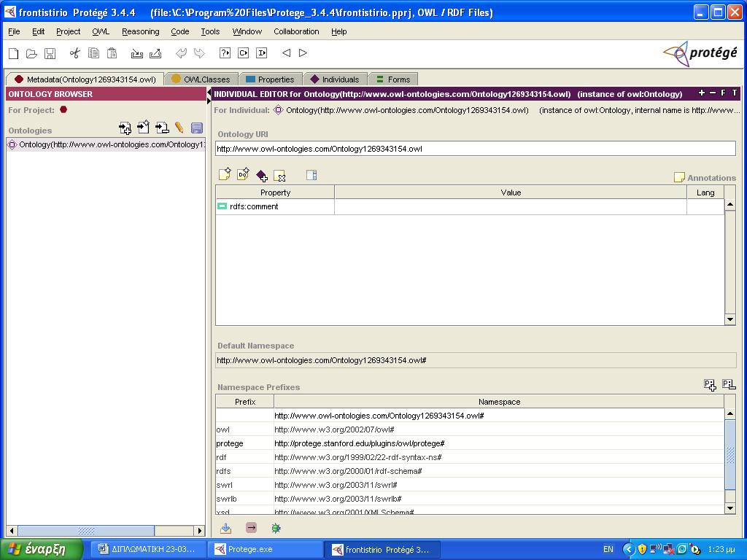Click the plus expand icon in Individual Editor header
The height and width of the screenshot is (560, 747).
[701, 93]
